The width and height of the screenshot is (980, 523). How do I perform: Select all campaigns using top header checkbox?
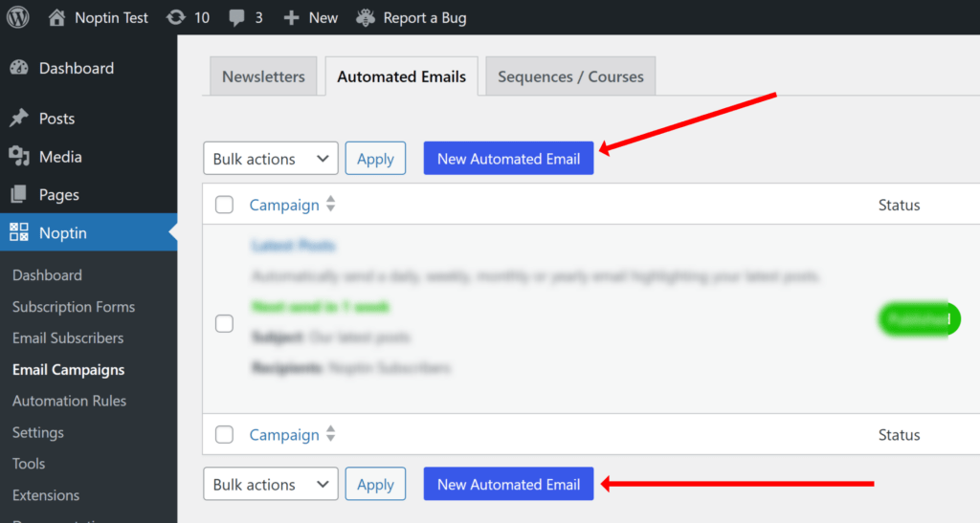pos(224,205)
